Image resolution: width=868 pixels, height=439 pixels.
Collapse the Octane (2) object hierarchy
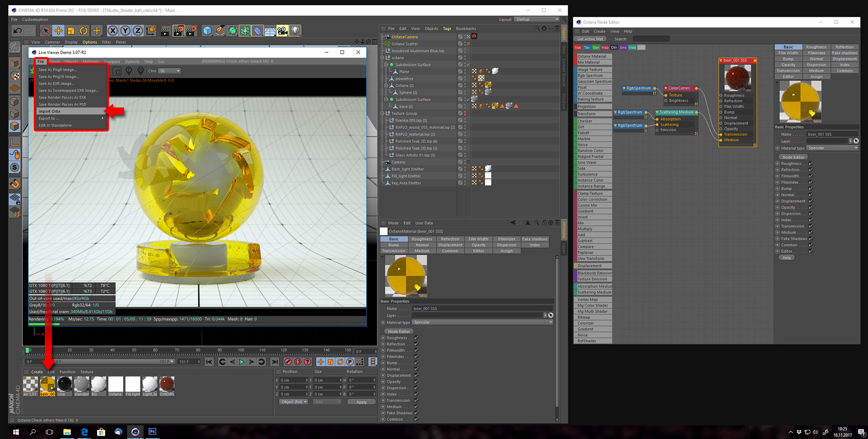[x=386, y=85]
